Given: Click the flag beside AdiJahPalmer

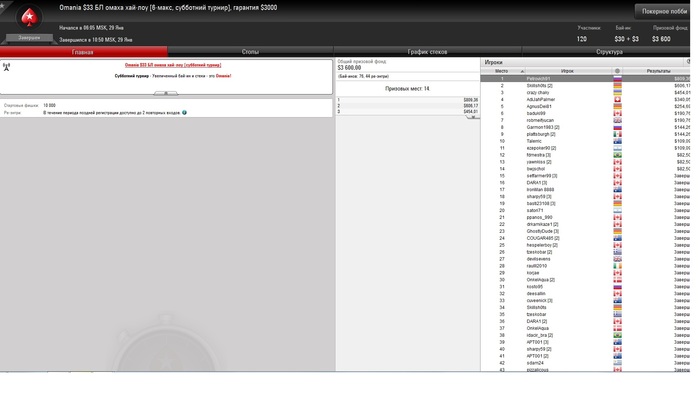Looking at the screenshot, I should click(x=617, y=100).
